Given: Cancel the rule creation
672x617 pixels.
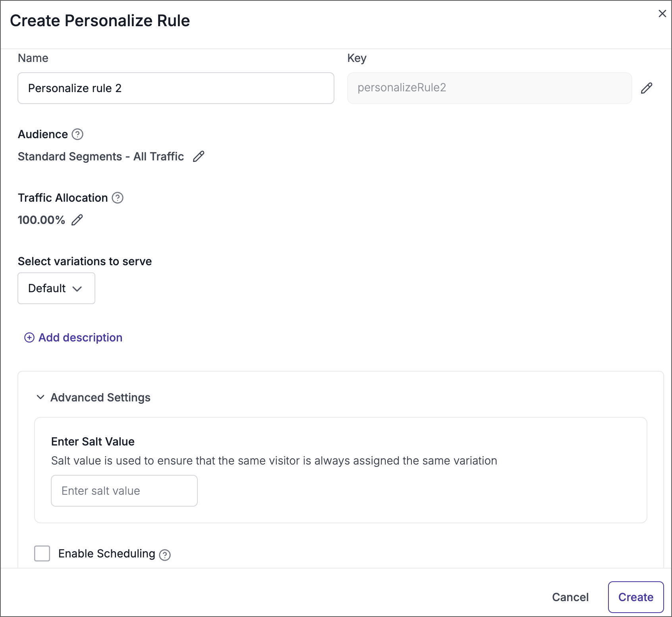Looking at the screenshot, I should pyautogui.click(x=570, y=597).
